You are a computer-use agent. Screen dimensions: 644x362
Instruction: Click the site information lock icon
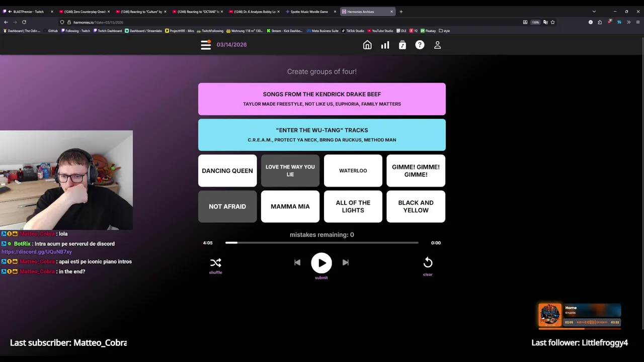(x=69, y=22)
